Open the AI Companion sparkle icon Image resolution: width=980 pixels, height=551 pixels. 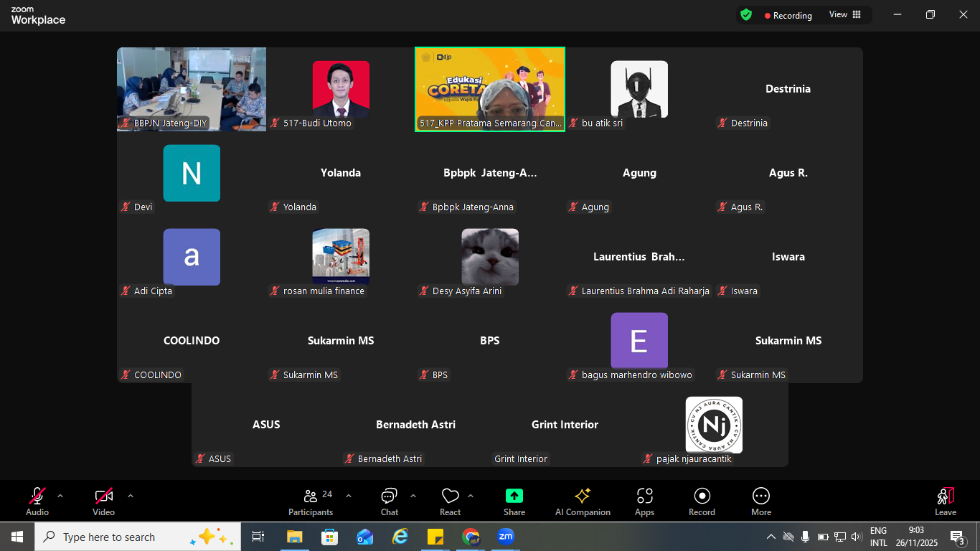coord(583,496)
